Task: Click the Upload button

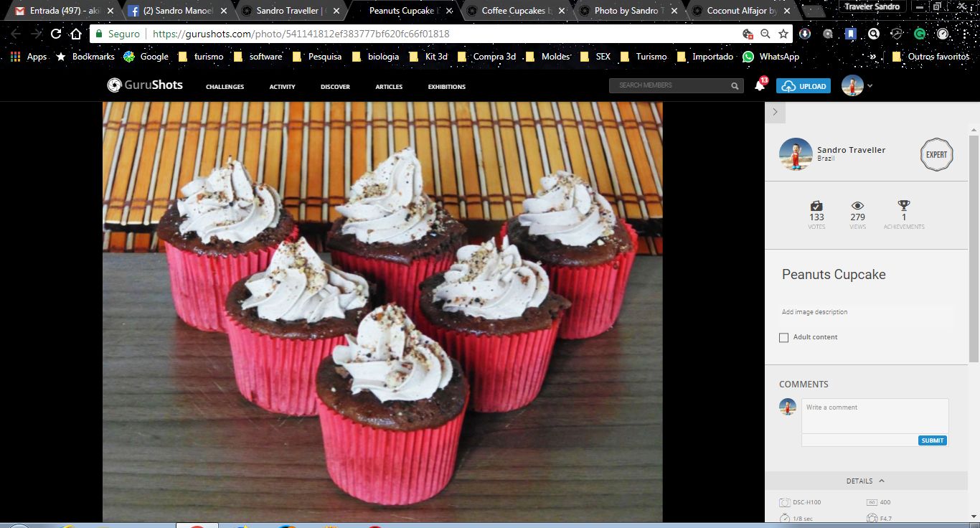Action: (804, 86)
